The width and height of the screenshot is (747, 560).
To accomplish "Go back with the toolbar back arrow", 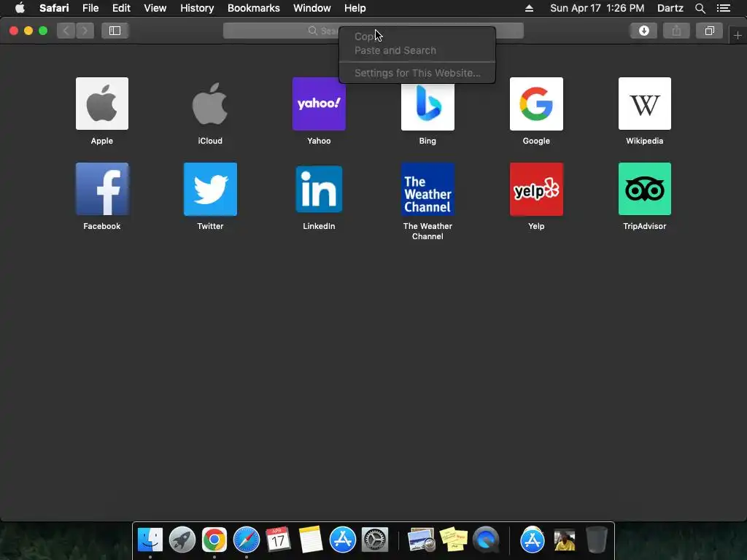I will point(66,31).
